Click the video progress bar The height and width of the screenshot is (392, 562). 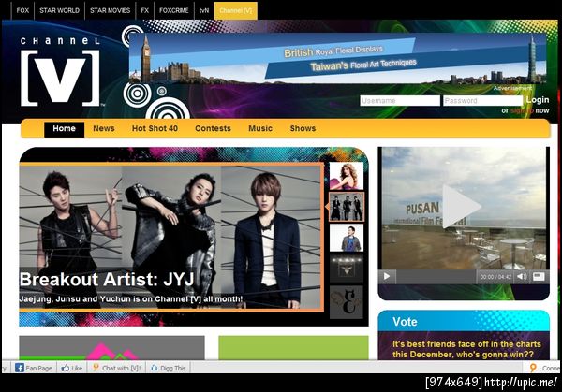[x=436, y=277]
